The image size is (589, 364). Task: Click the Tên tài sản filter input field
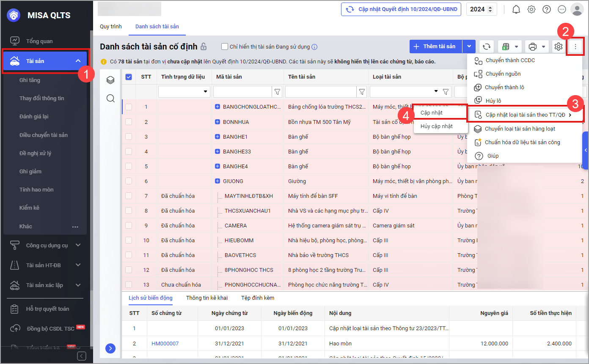320,91
